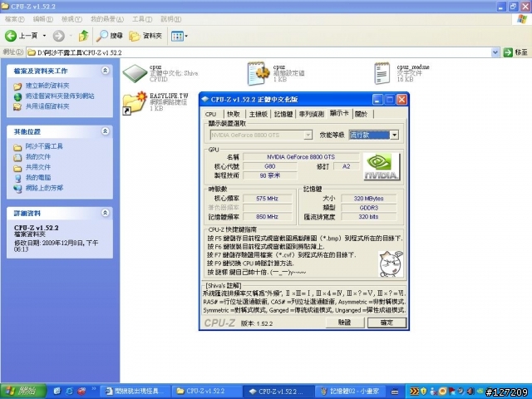The width and height of the screenshot is (532, 399).
Task: Switch to CPU-Z v1.52.2 folder taskbar button
Action: (x=205, y=392)
